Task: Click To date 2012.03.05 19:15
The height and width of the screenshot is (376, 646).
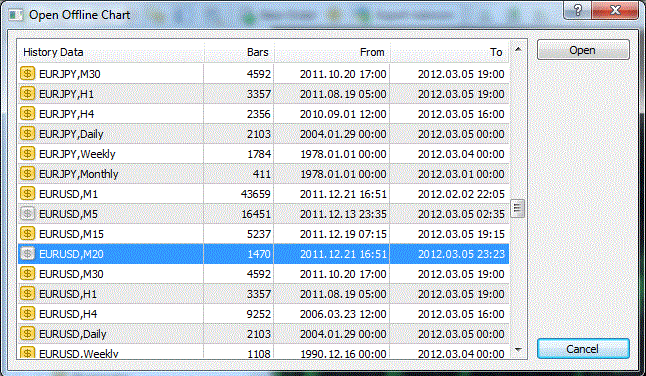Action: tap(461, 234)
